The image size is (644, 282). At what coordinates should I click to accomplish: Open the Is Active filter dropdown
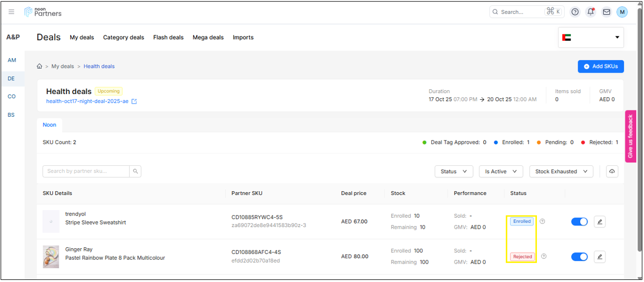point(501,172)
